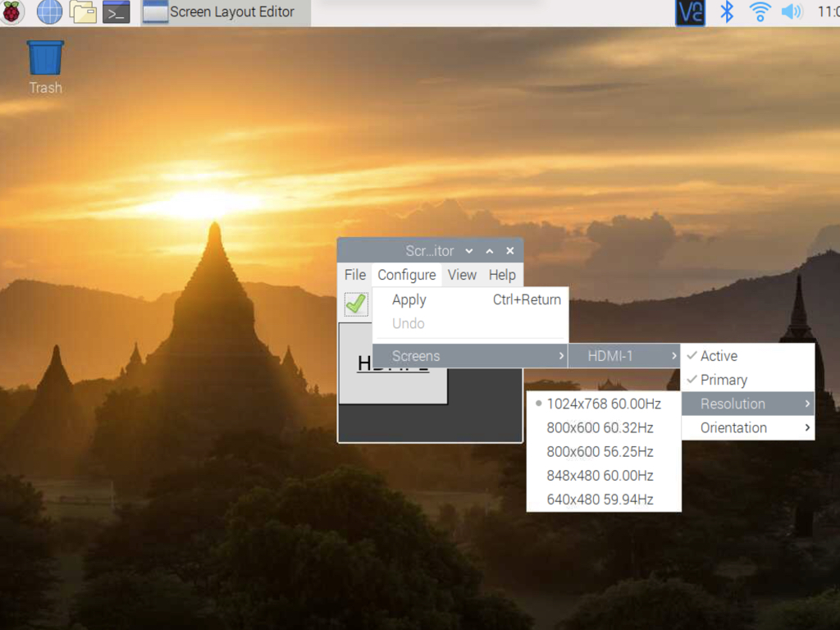This screenshot has width=840, height=630.
Task: Switch to the View menu
Action: click(x=462, y=275)
